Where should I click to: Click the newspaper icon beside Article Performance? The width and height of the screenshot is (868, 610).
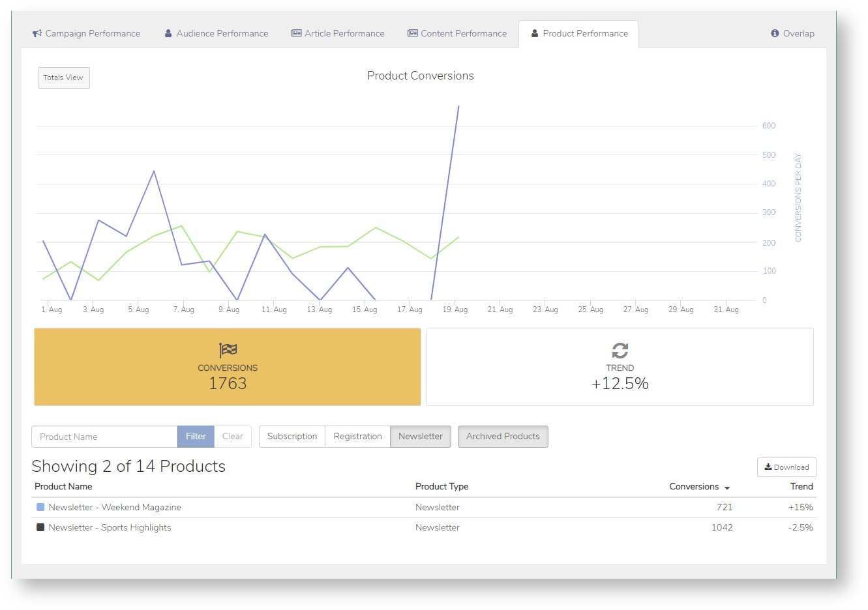tap(296, 33)
